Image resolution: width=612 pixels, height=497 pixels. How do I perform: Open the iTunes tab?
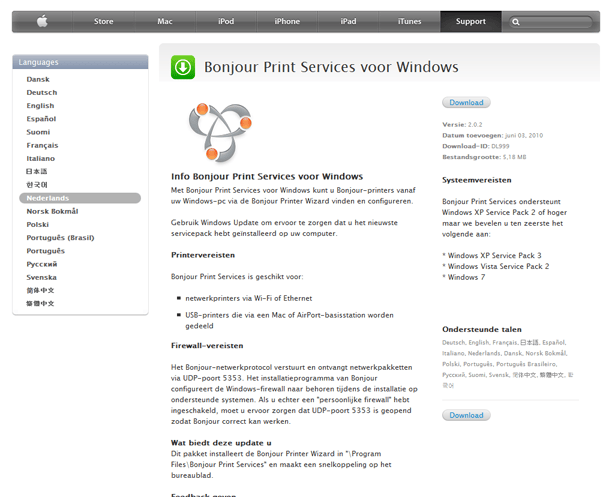point(409,21)
